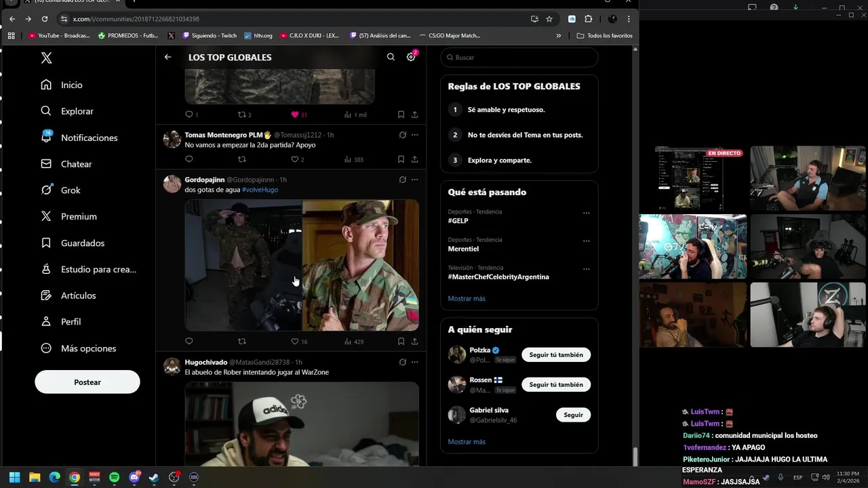This screenshot has width=868, height=488.
Task: Expand Más opciones menu
Action: click(x=78, y=348)
